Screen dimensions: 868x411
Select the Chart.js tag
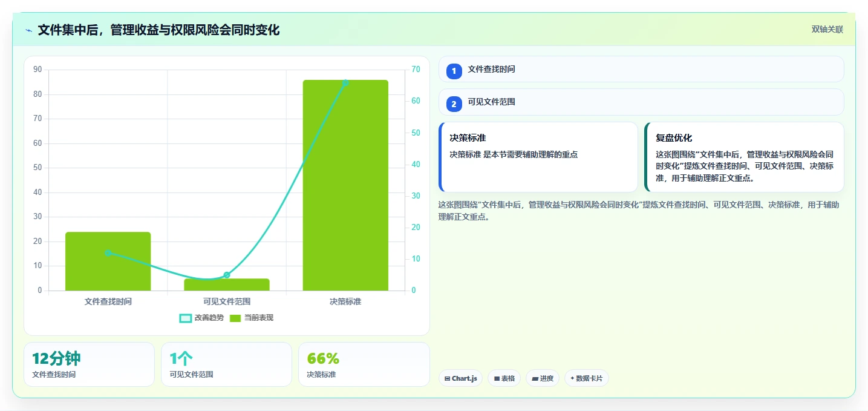[x=460, y=378]
